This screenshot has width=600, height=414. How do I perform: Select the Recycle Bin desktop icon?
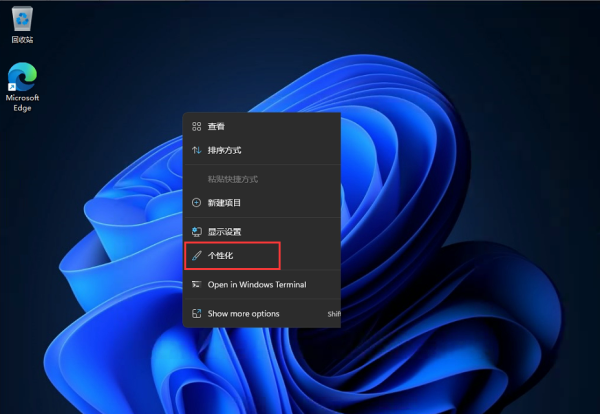22,17
